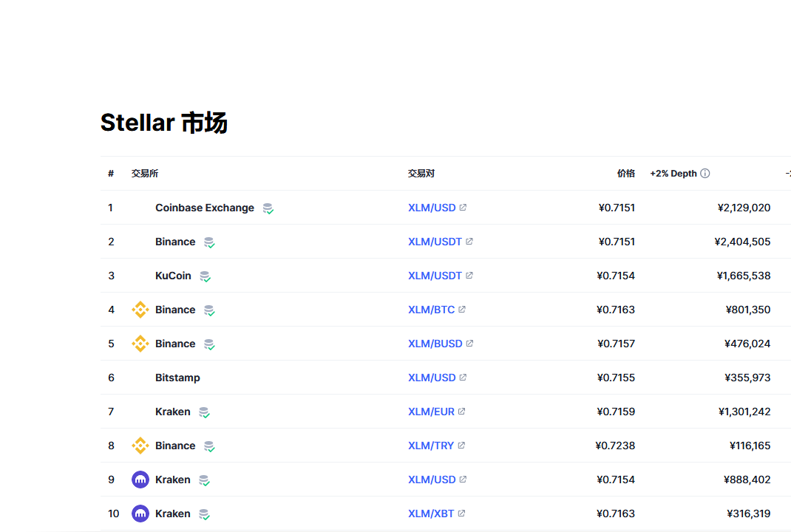
Task: Sort by the 交易对 column header
Action: pyautogui.click(x=421, y=174)
